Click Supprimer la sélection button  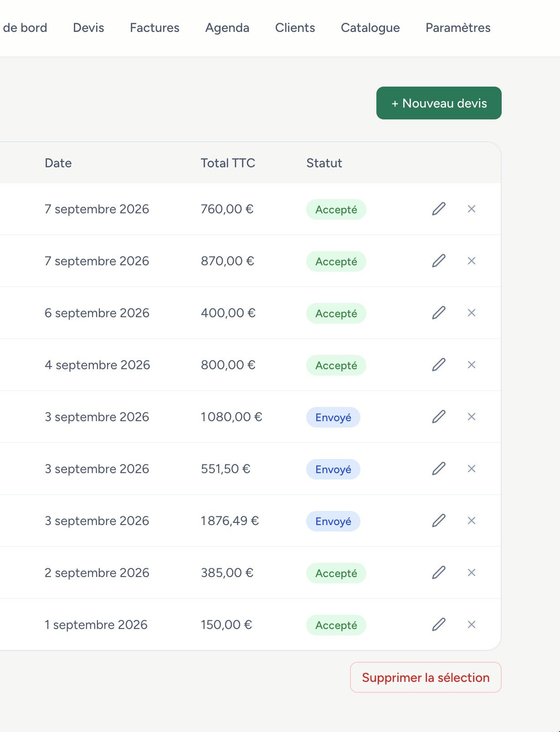(x=426, y=677)
